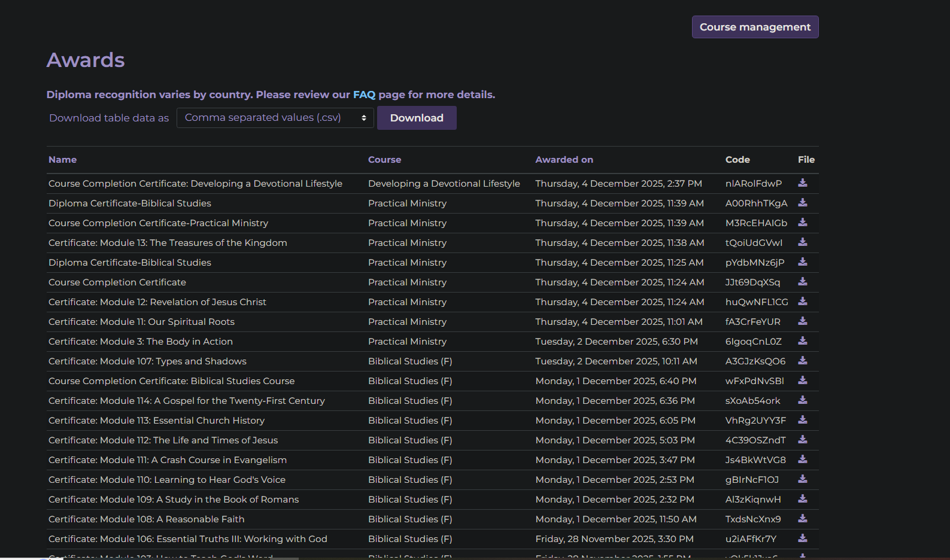Select 'Certificate: Module 114: A Gospel for the Twenty-First Century'
The image size is (950, 560).
pyautogui.click(x=187, y=401)
